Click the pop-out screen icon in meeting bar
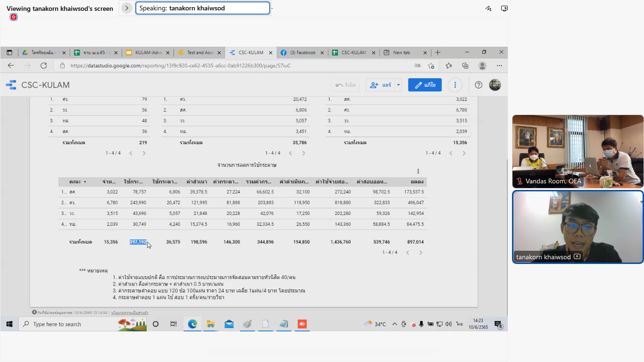644x362 pixels. point(504,8)
